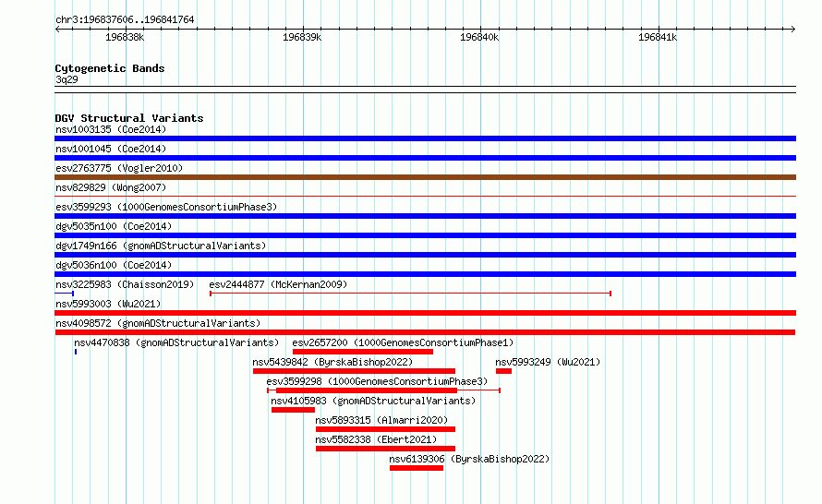Click the right arrowhead of the ruler

(x=793, y=29)
